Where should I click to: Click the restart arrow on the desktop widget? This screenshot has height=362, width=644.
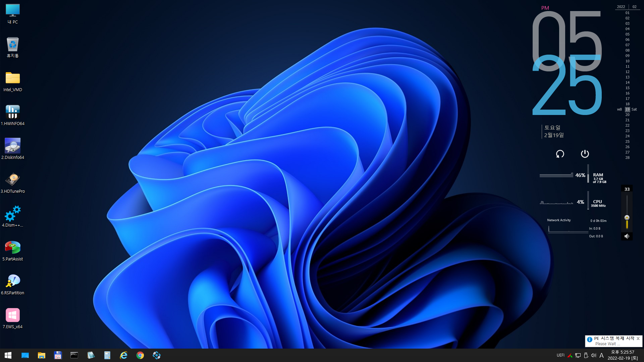(x=560, y=154)
